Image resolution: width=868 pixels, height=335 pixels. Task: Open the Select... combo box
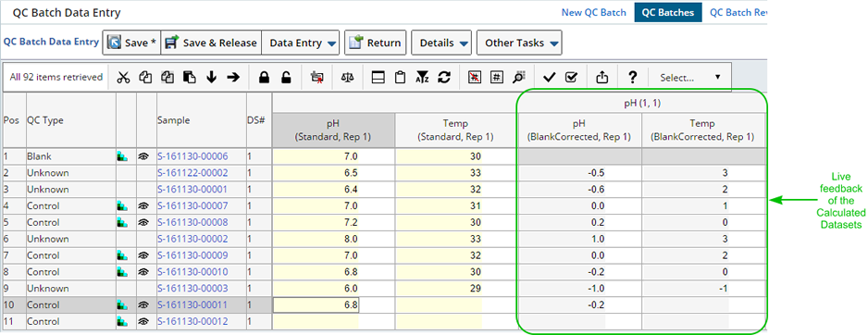(x=689, y=78)
